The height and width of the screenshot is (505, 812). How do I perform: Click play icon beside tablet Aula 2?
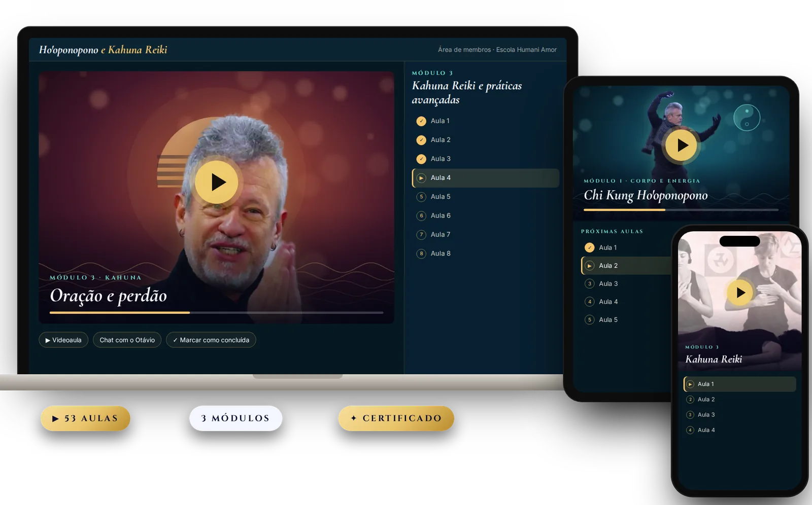589,266
